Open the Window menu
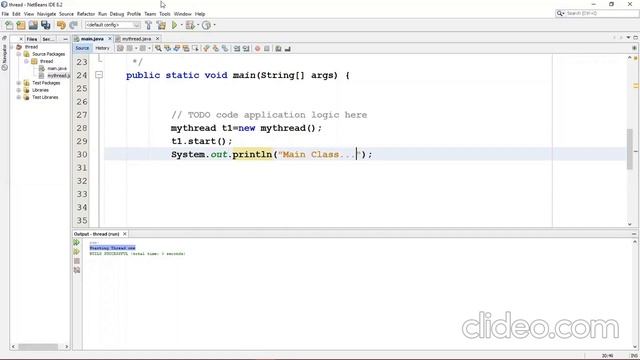The image size is (640, 360). 182,14
